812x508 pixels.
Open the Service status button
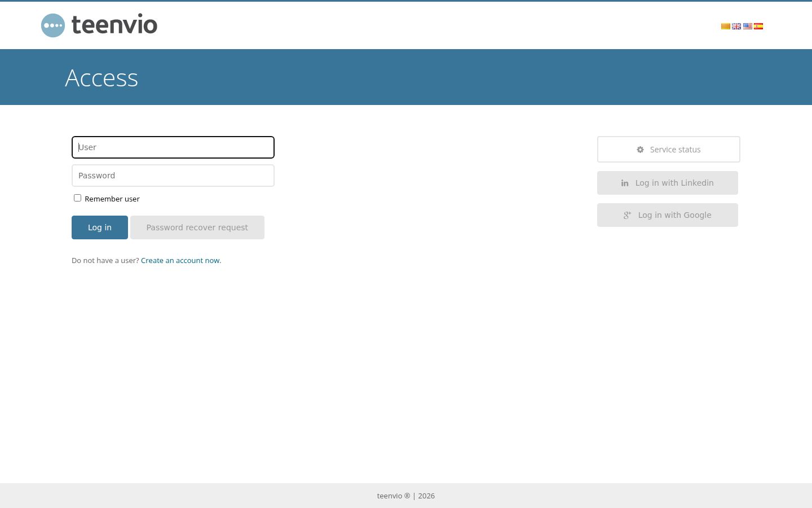click(669, 150)
